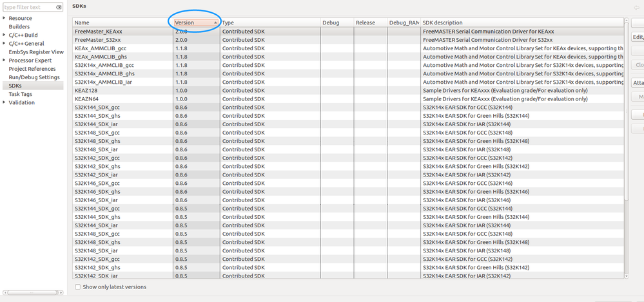Select the FreeMaster_KEAxx SDK row

pyautogui.click(x=348, y=31)
